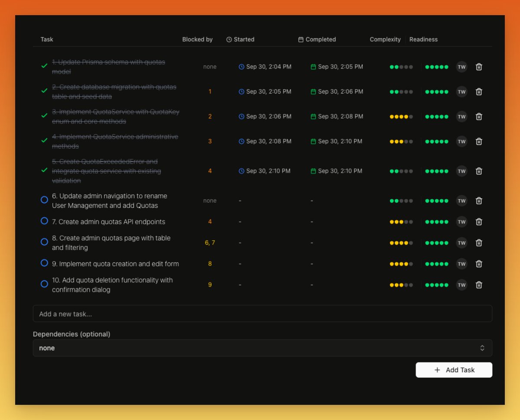Screen dimensions: 520x420
Task: Uncheck completed task 2 database migration
Action: pyautogui.click(x=44, y=91)
